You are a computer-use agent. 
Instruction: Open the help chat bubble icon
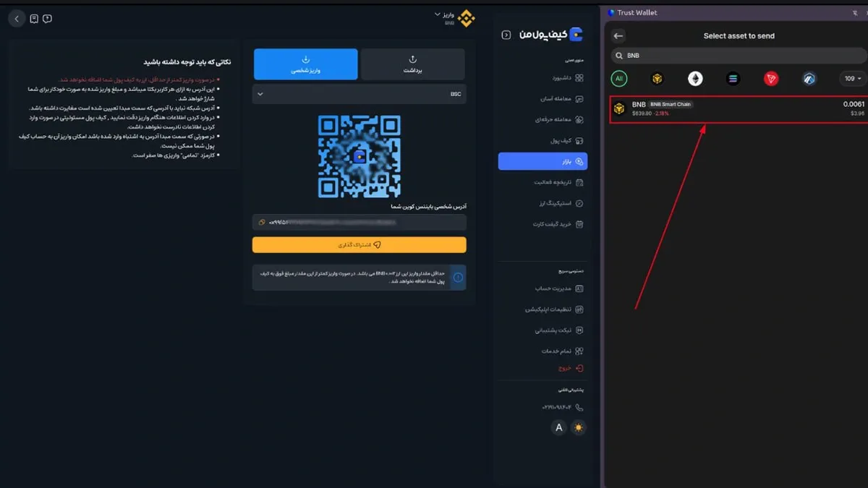tap(47, 19)
